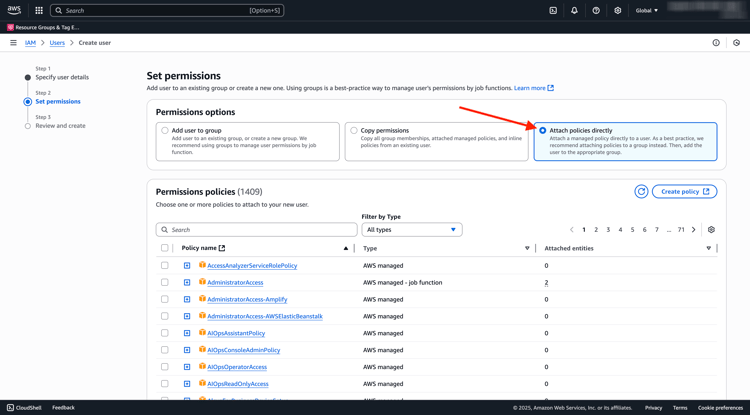Screen dimensions: 750x415
Task: Sort by the Type column arrow
Action: coord(527,248)
